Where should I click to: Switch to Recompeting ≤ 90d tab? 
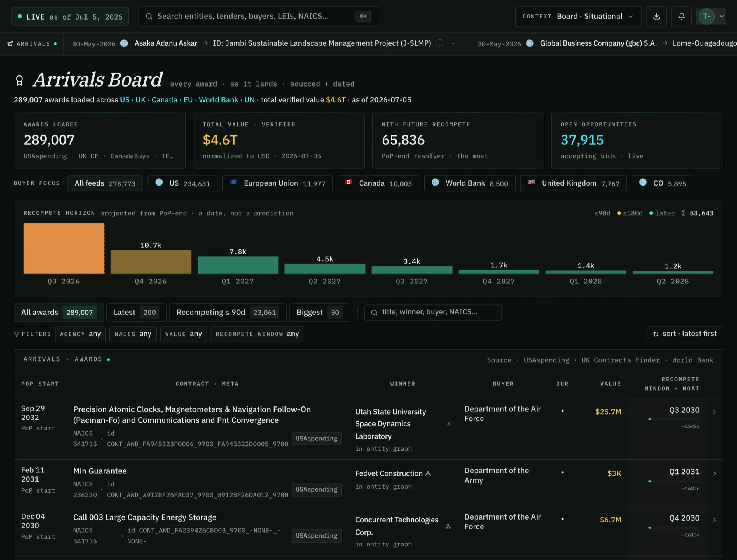coord(228,313)
